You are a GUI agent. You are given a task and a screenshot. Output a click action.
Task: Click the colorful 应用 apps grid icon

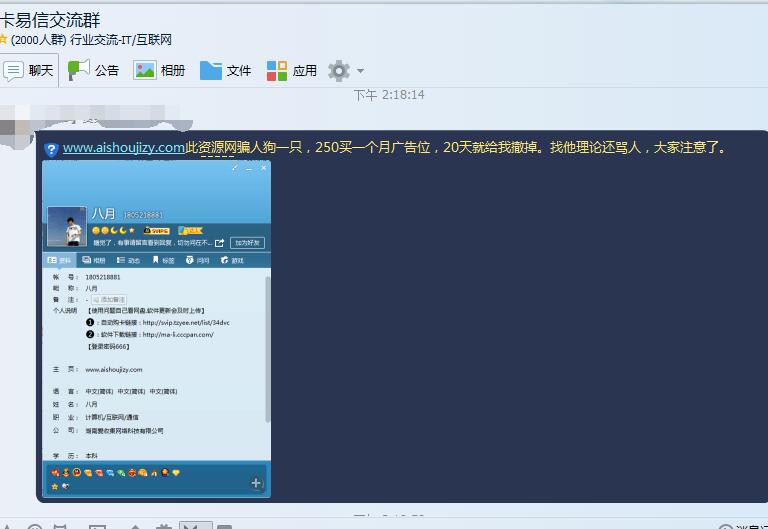277,70
